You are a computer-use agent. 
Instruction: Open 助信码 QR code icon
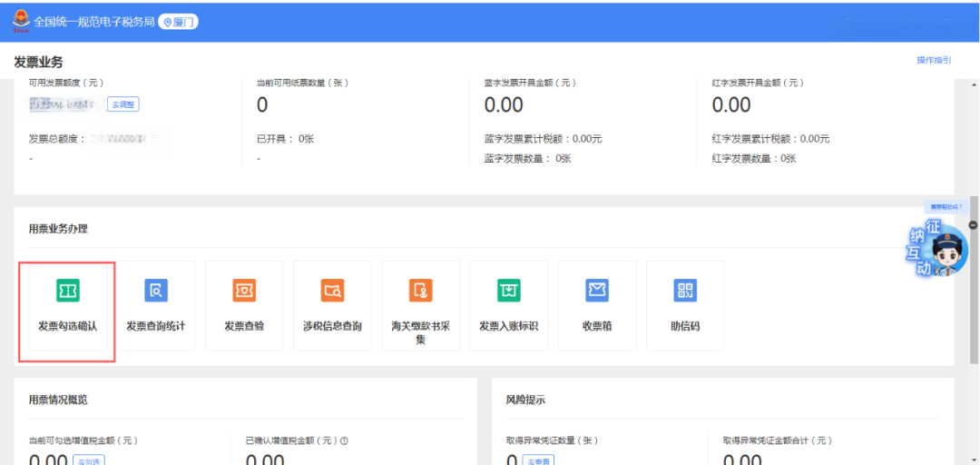[685, 291]
